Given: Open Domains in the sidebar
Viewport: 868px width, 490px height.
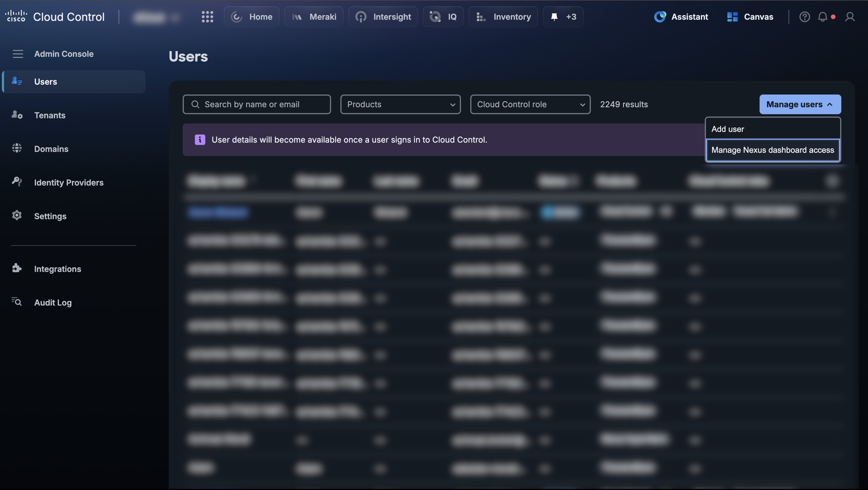Looking at the screenshot, I should click(74, 149).
